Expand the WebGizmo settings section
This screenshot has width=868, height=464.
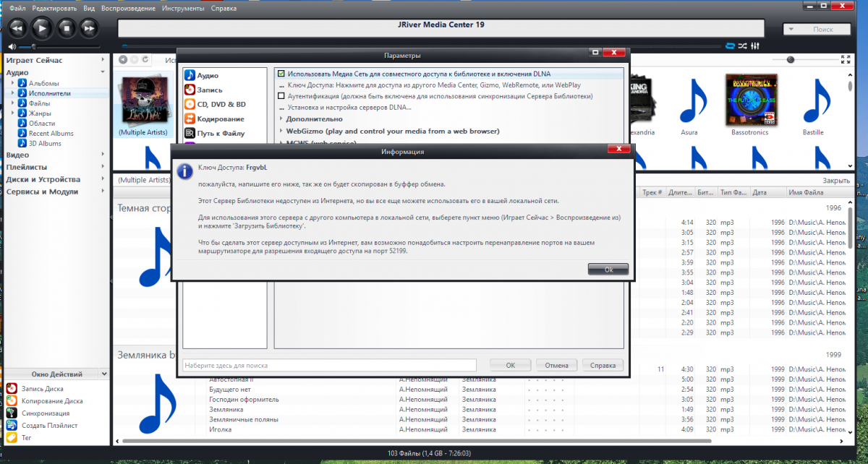pyautogui.click(x=281, y=131)
